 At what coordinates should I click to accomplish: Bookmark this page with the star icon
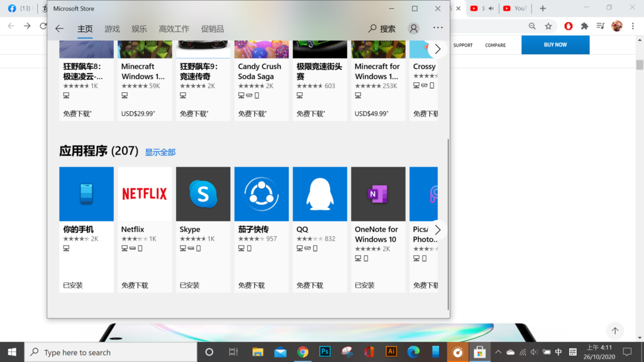[548, 26]
